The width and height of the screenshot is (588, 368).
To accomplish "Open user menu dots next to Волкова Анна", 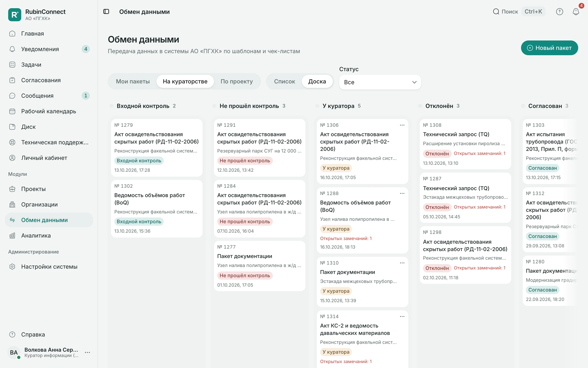I will click(87, 352).
